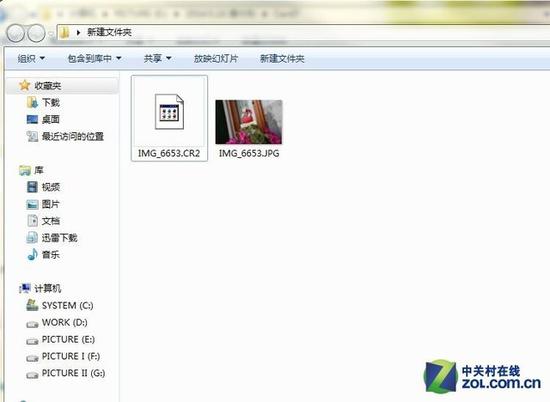The width and height of the screenshot is (550, 402).
Task: Click the 库 libraries icon
Action: 25,170
